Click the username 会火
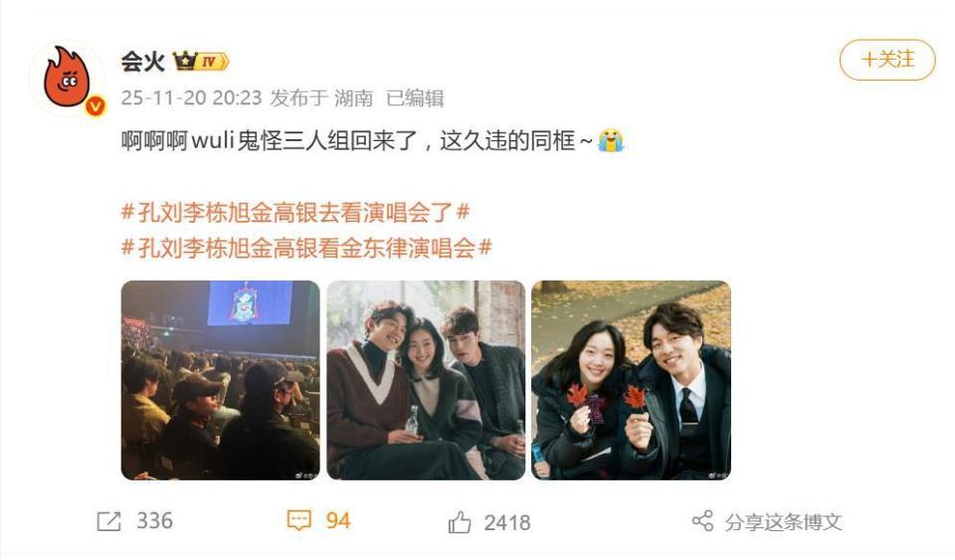955x560 pixels. tap(143, 61)
